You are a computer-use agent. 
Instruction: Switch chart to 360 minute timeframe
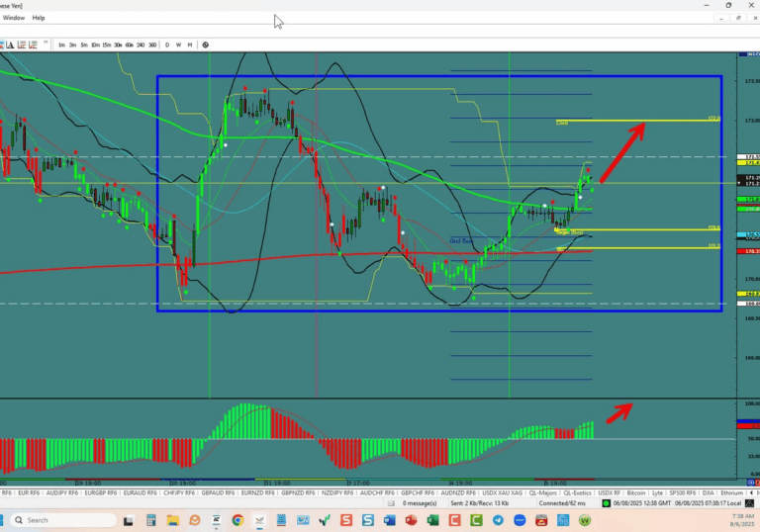point(152,45)
